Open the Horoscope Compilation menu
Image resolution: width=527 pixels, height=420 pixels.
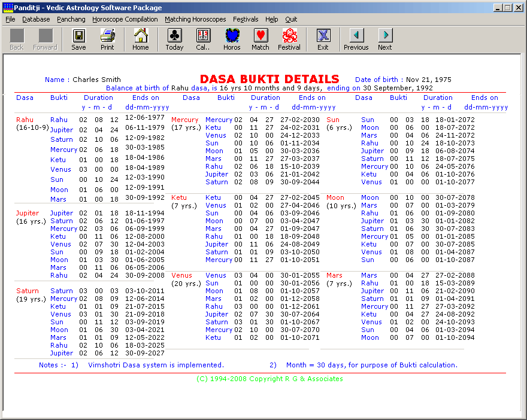pyautogui.click(x=125, y=19)
